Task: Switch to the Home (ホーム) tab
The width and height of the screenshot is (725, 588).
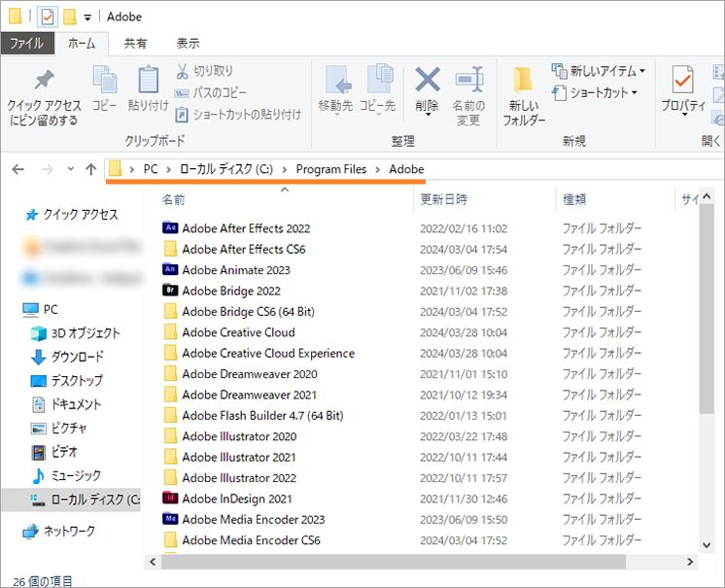Action: point(82,44)
